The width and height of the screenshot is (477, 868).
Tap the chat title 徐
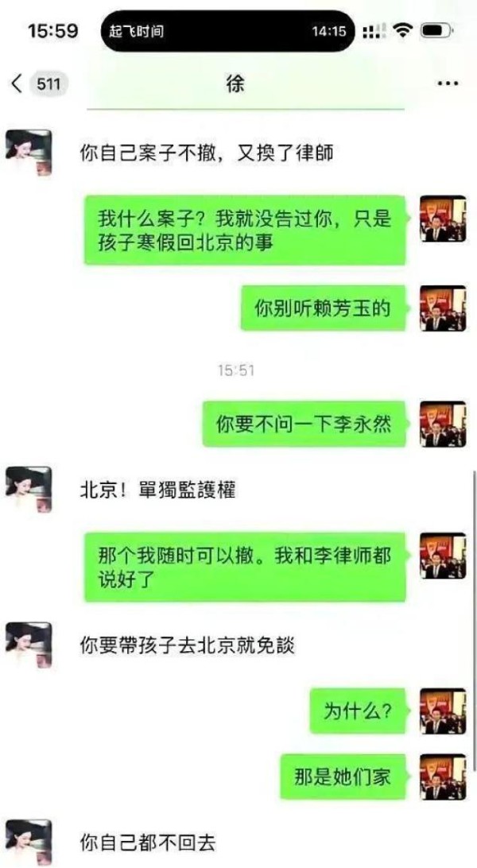[236, 84]
